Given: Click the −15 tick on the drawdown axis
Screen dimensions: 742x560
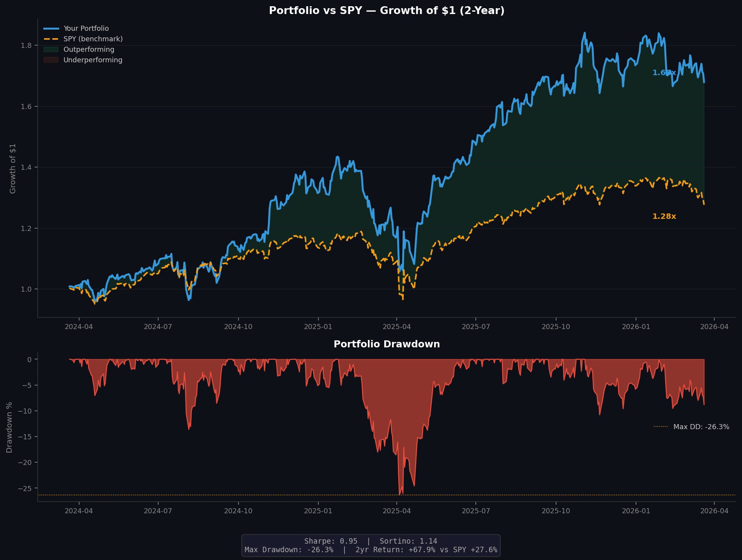Looking at the screenshot, I should coord(25,437).
